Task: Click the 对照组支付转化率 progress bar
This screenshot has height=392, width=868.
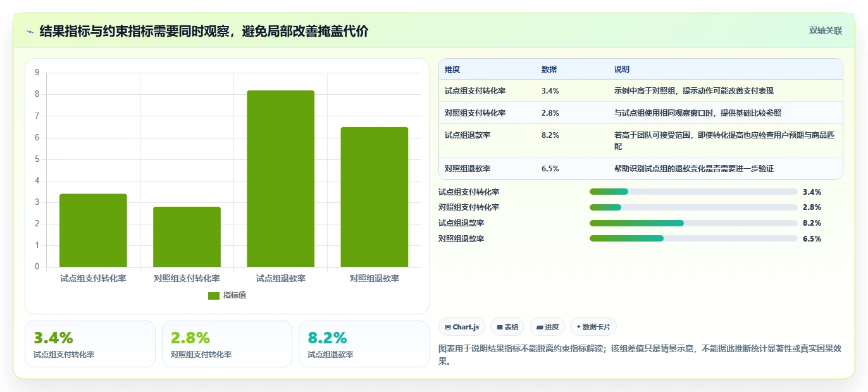Action: click(x=693, y=207)
